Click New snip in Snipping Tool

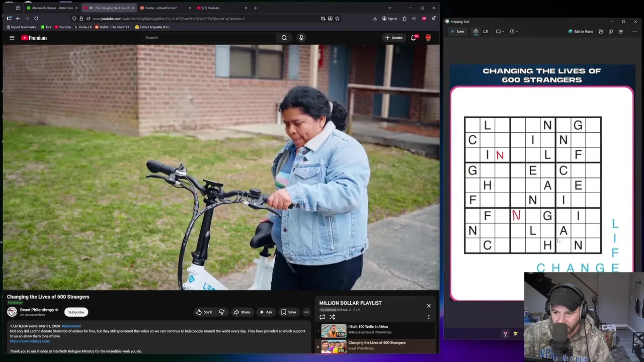457,31
